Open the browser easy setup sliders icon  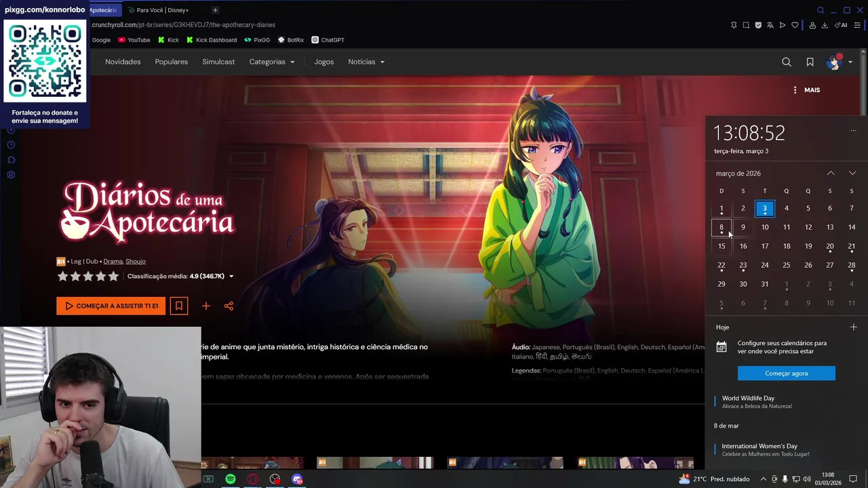click(857, 25)
